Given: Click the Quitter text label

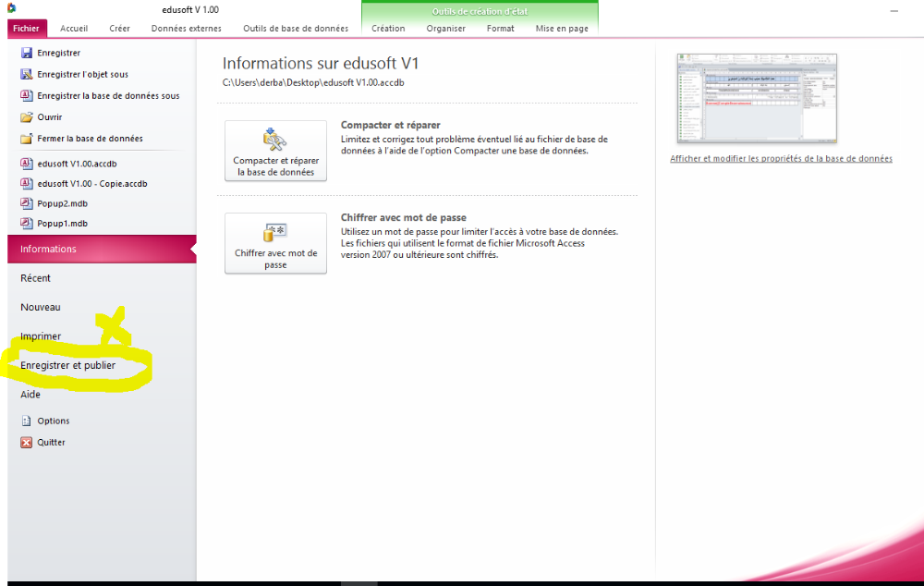Looking at the screenshot, I should tap(51, 442).
